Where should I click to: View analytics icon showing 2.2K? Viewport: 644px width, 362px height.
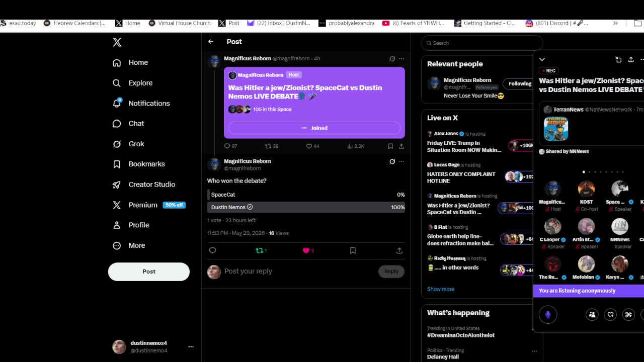355,146
